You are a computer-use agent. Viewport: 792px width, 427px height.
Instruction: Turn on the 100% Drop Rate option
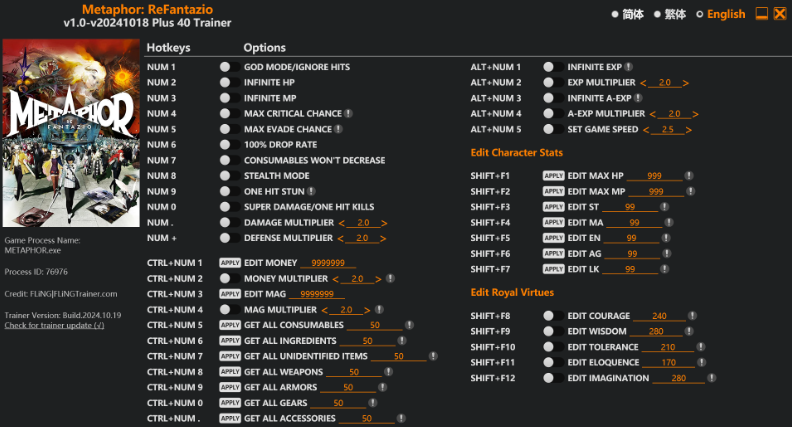[225, 145]
